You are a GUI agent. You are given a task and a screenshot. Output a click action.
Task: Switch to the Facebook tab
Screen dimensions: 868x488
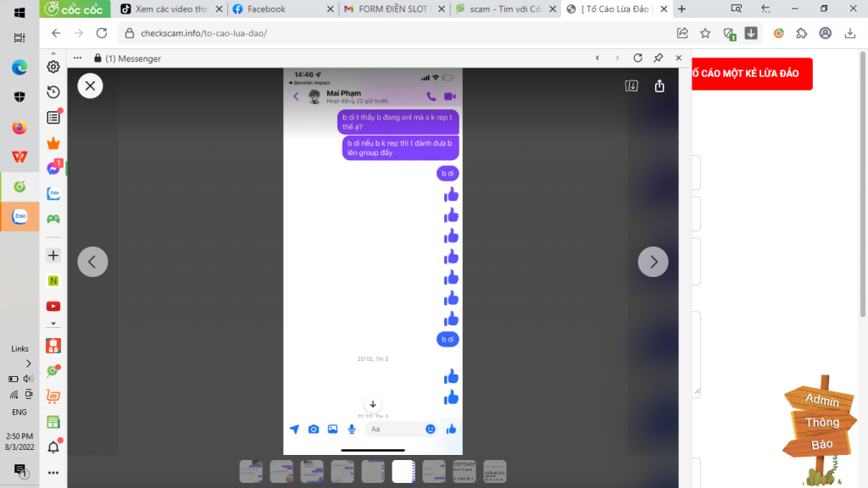pyautogui.click(x=275, y=9)
